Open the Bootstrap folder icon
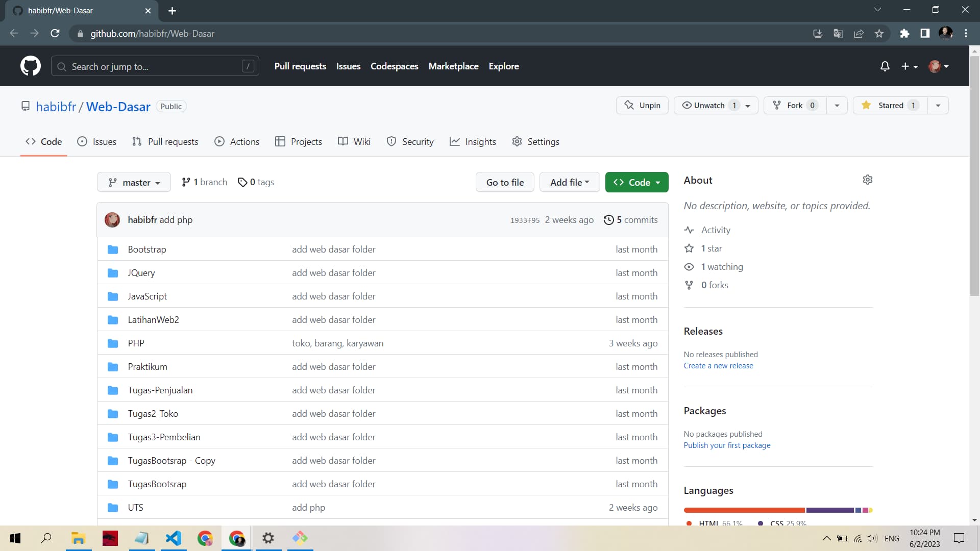980x551 pixels. (x=113, y=249)
